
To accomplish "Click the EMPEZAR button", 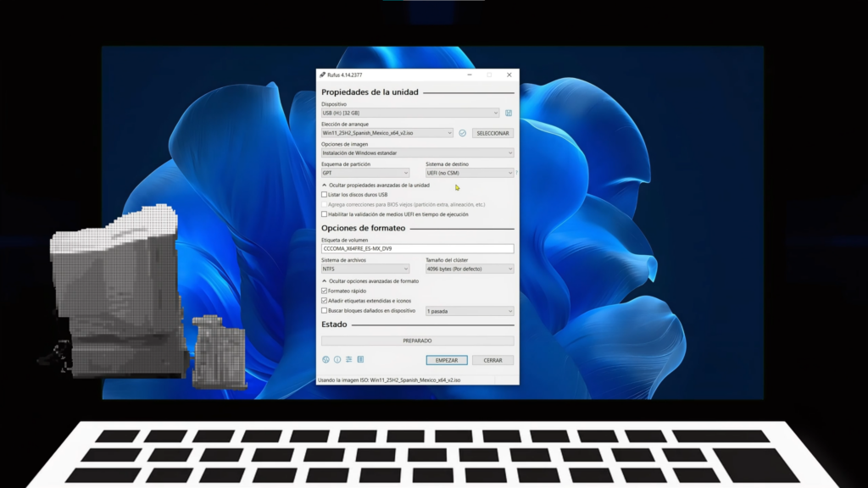I will (447, 360).
